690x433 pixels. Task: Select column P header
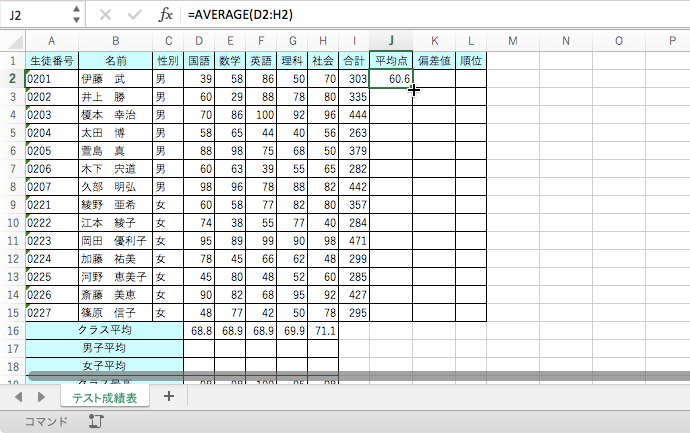672,41
